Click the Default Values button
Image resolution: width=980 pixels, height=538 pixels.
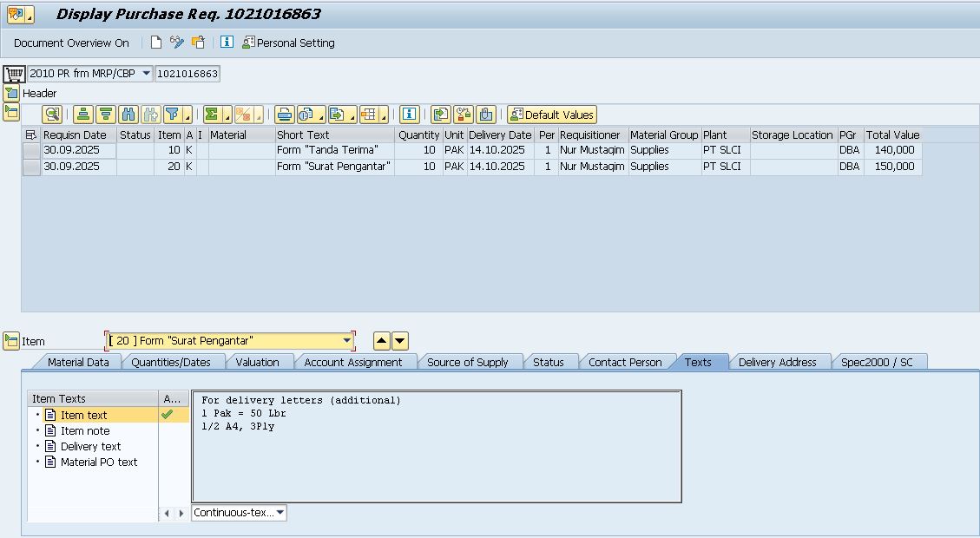tap(552, 115)
